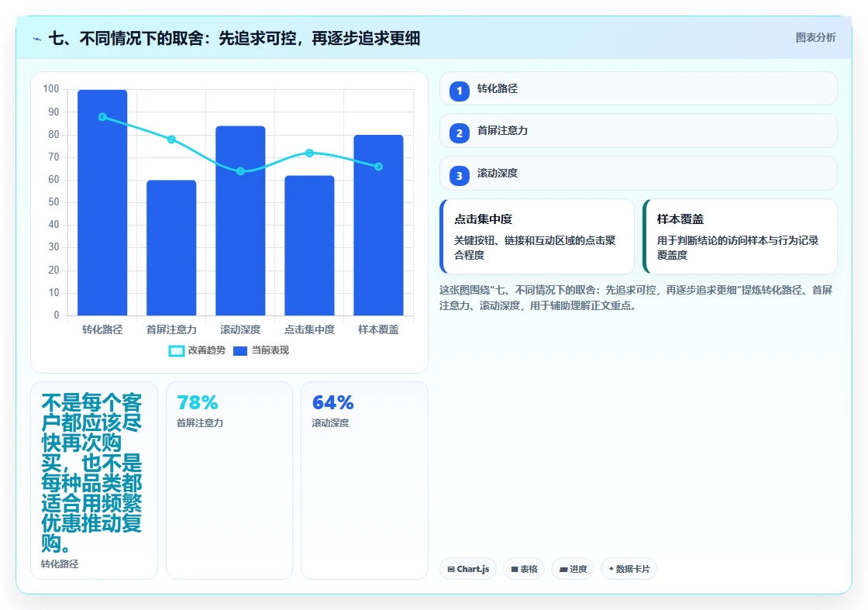Click the 滚动深度 x-axis label
The image size is (868, 610).
tap(240, 330)
